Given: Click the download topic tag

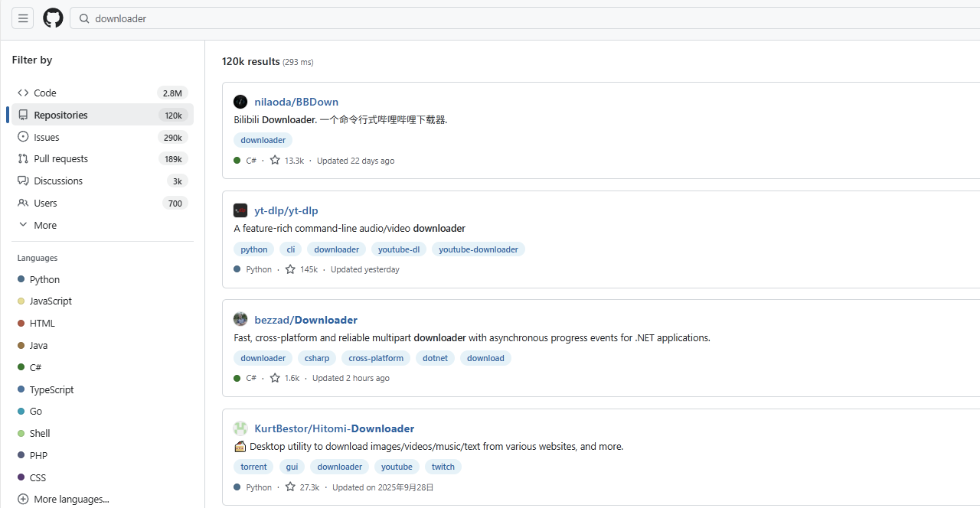Looking at the screenshot, I should (485, 358).
